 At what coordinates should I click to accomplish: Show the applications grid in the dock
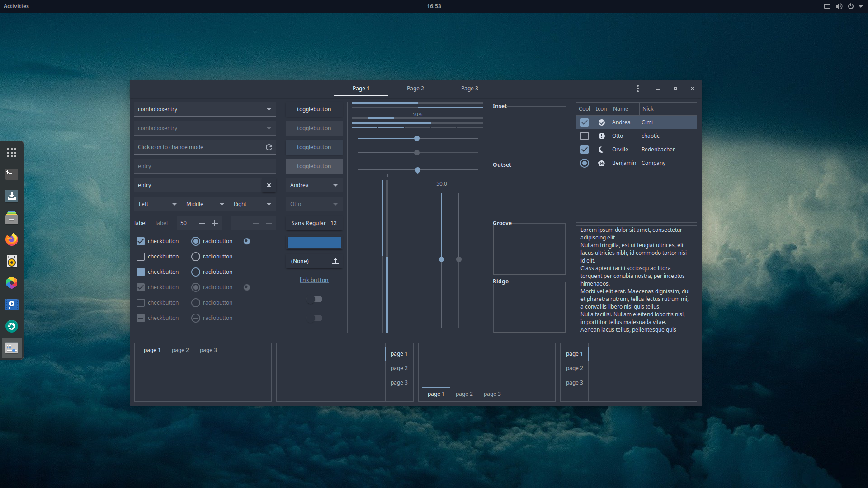click(12, 153)
